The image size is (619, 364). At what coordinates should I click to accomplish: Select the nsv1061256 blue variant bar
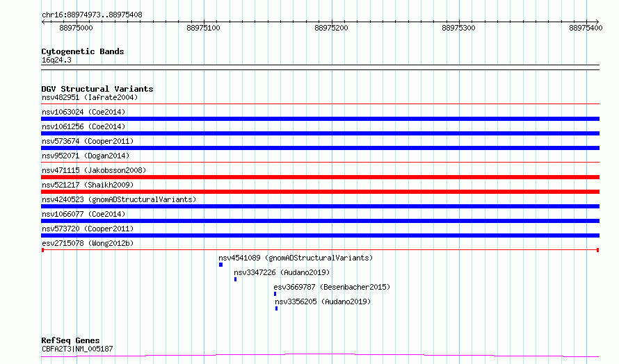[320, 133]
